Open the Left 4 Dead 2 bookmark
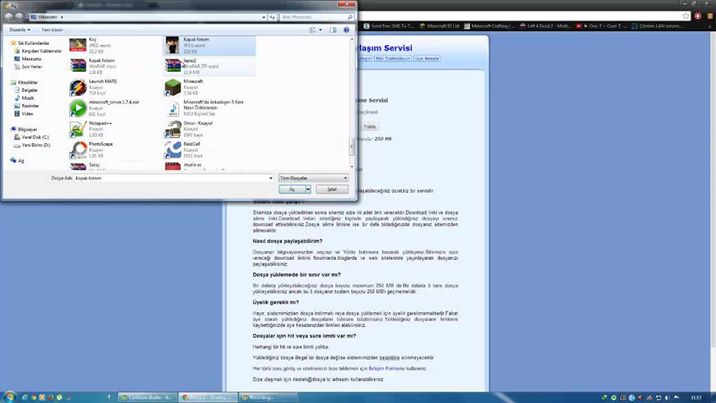The image size is (716, 403). 545,26
